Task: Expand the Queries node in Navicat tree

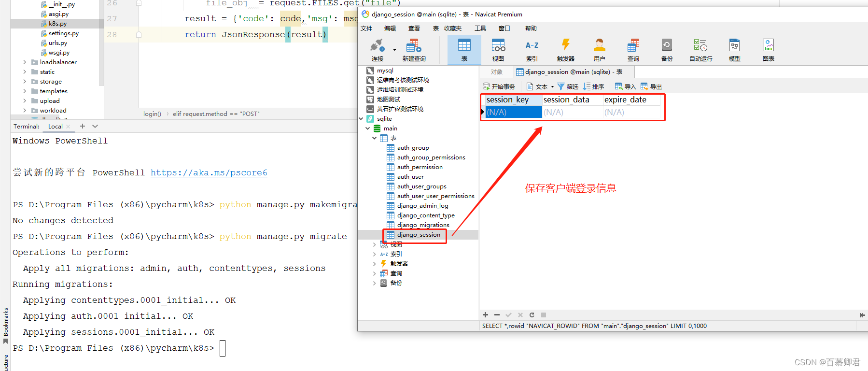Action: 375,273
